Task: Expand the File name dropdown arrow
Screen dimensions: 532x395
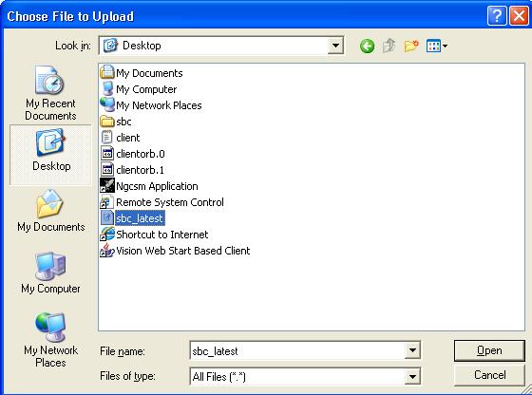Action: [412, 350]
